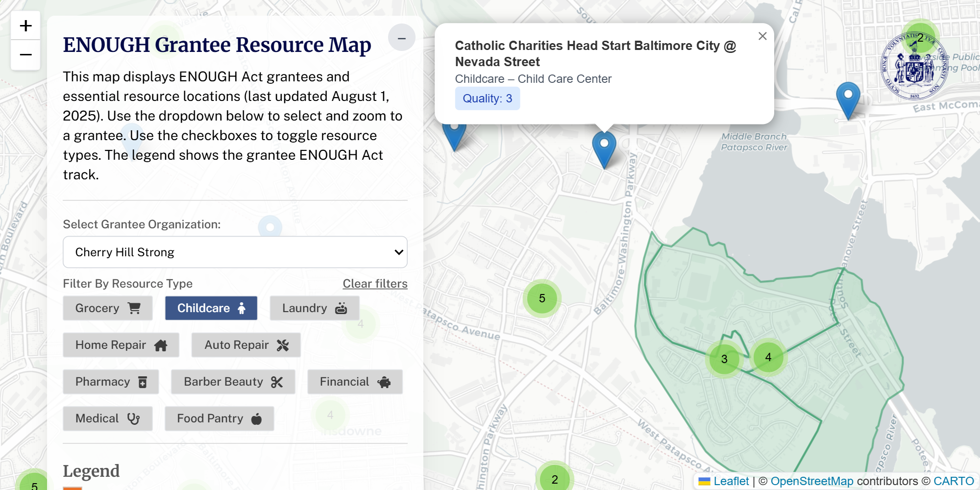The width and height of the screenshot is (980, 490).
Task: Expand the green cluster labeled 5 near Patapsco Avenue
Action: pos(542,298)
